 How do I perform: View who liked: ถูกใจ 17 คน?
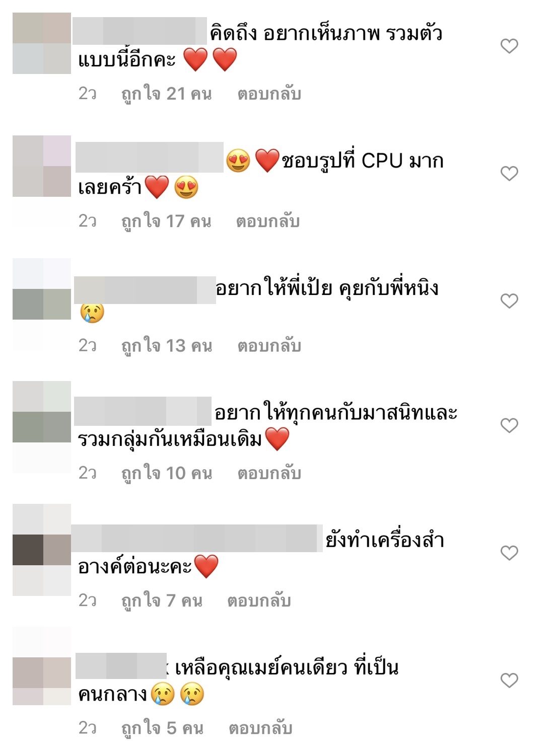click(x=166, y=221)
